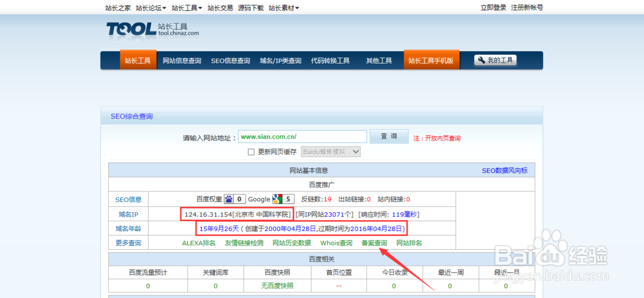Open the Baidu蜘蛛模拟 dropdown
Image resolution: width=644 pixels, height=298 pixels.
[x=331, y=152]
